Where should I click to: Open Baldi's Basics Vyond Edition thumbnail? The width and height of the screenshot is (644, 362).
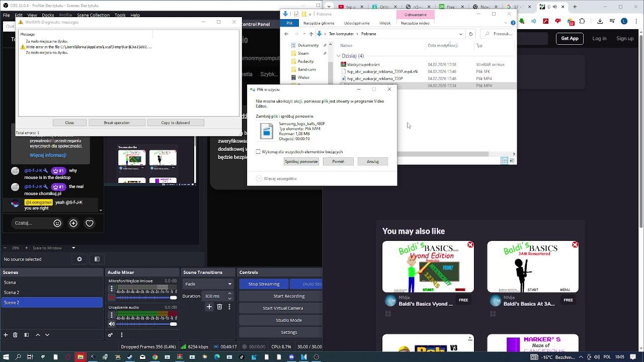tap(428, 266)
